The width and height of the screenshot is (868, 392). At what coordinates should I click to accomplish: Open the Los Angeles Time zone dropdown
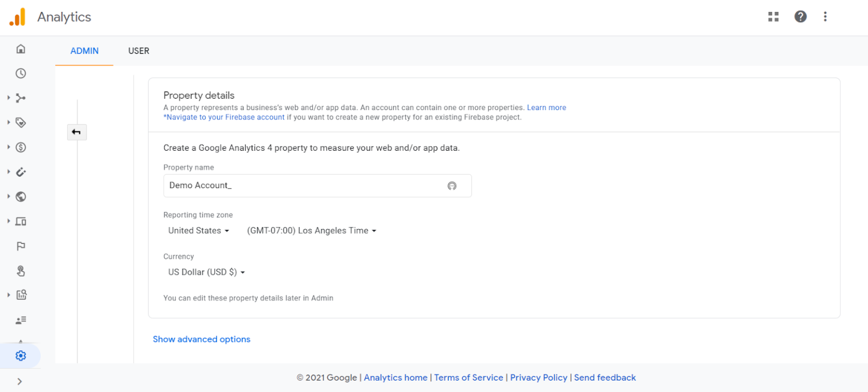[x=311, y=230]
